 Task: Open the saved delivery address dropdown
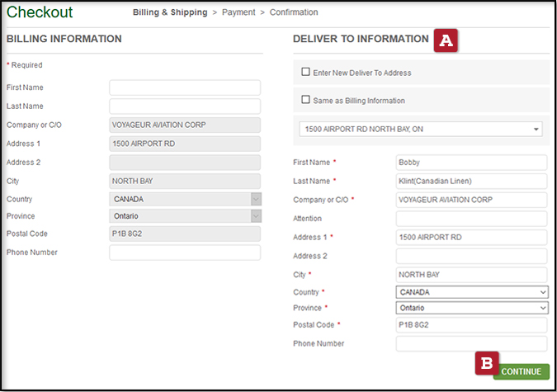point(421,130)
